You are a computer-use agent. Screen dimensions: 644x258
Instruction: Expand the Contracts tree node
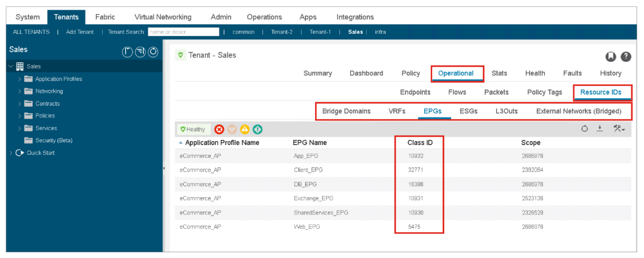click(20, 103)
